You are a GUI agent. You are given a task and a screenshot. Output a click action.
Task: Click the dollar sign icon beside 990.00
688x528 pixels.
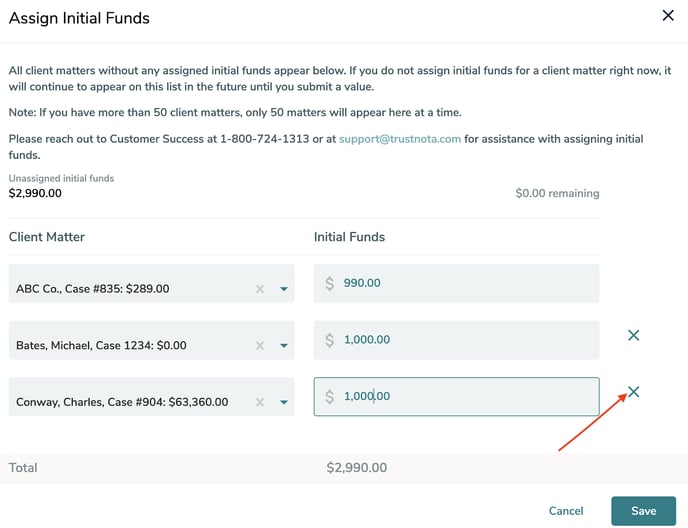[330, 284]
